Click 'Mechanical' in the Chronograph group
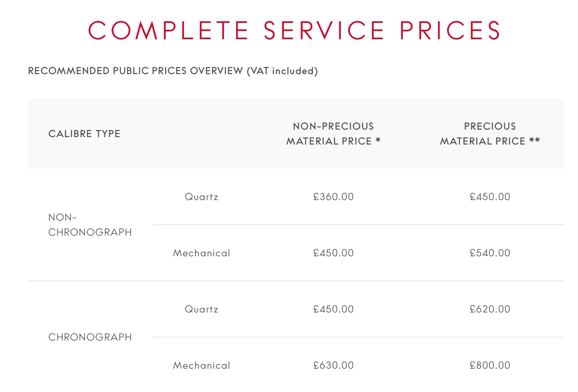 (202, 365)
